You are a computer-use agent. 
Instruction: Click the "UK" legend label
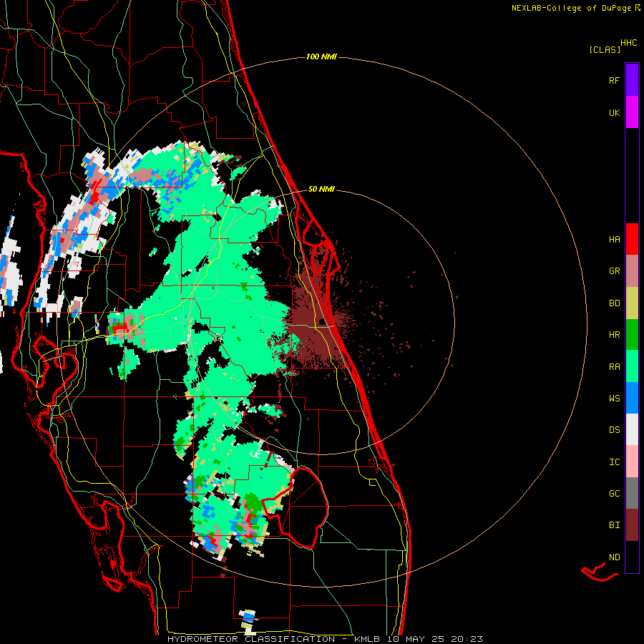click(614, 112)
